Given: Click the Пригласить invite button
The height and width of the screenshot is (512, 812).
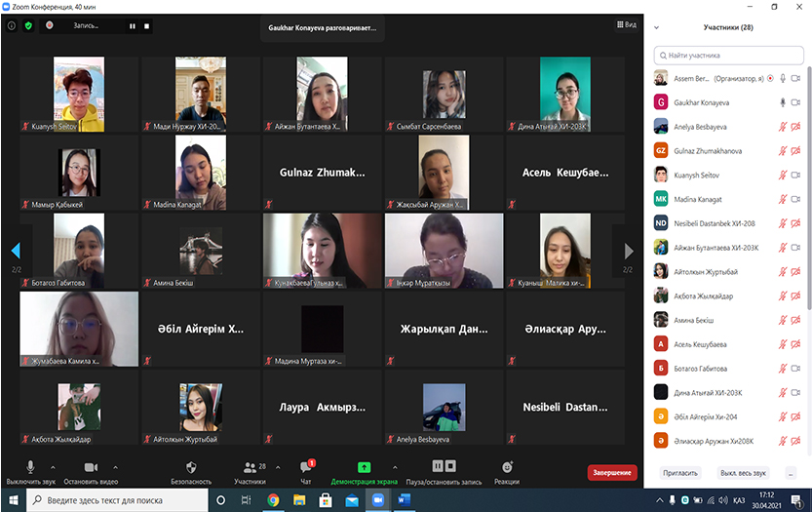Looking at the screenshot, I should click(x=681, y=473).
